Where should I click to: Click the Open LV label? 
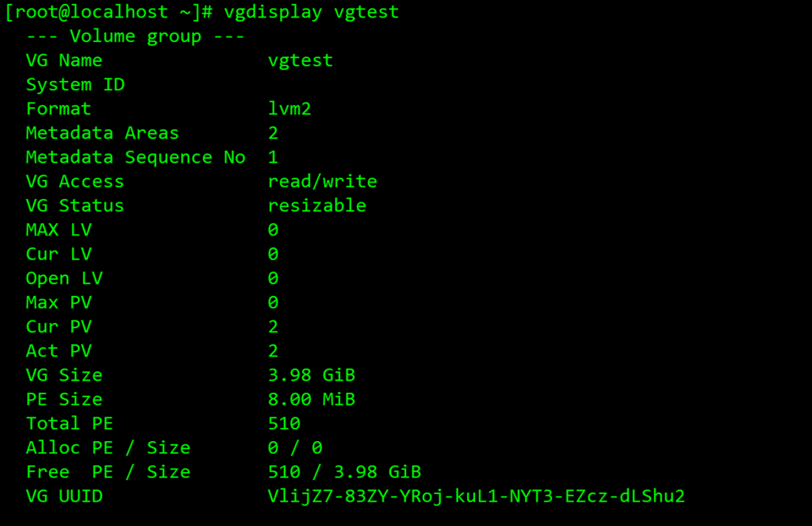tap(64, 278)
